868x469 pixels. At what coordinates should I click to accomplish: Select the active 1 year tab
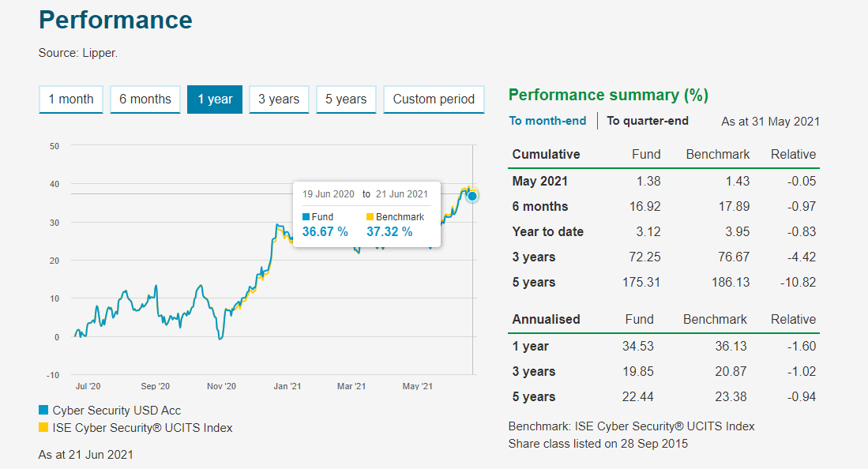tap(215, 99)
